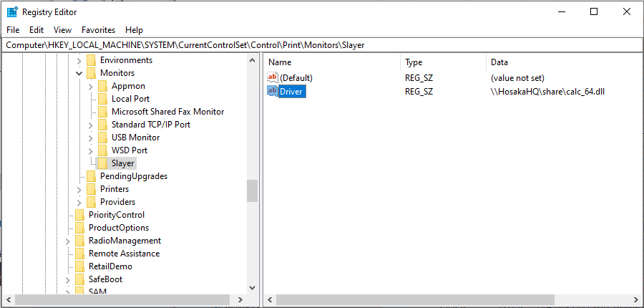
Task: Select the Driver value name
Action: pos(291,91)
